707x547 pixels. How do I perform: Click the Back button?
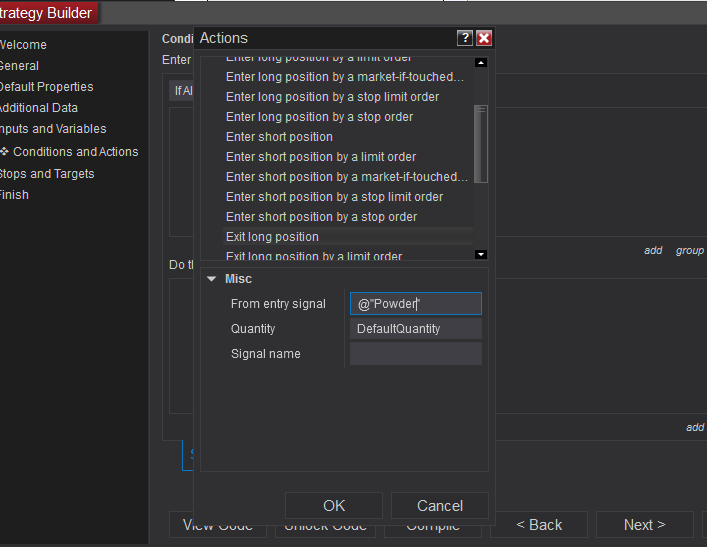(540, 525)
